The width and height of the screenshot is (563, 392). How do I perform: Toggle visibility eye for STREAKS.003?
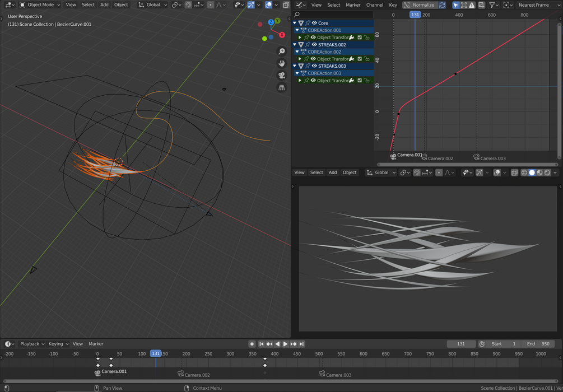[x=314, y=66]
